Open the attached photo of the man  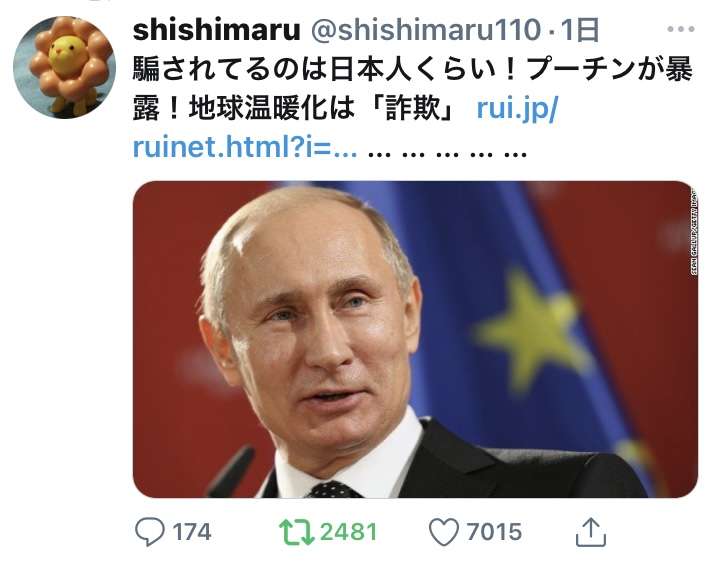point(415,339)
